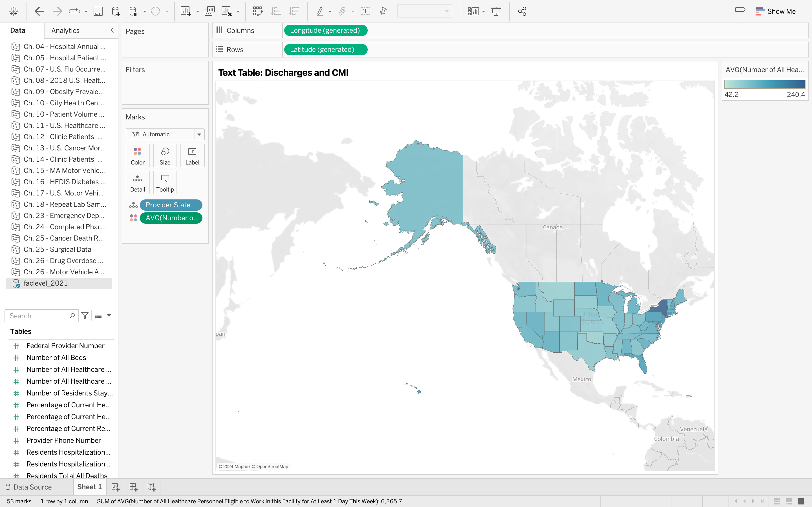Click the new dashboard icon
Screen dimensions: 812x507
134,487
